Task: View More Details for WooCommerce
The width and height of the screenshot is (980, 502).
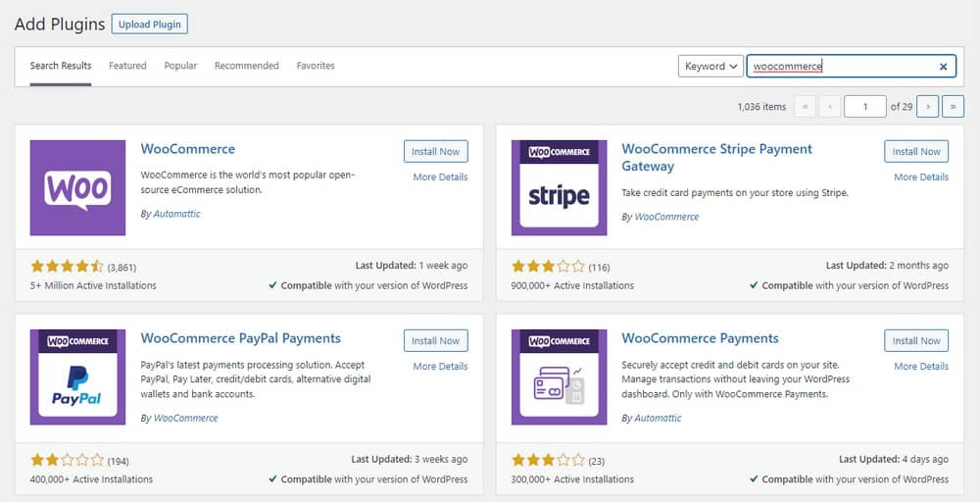Action: coord(440,176)
